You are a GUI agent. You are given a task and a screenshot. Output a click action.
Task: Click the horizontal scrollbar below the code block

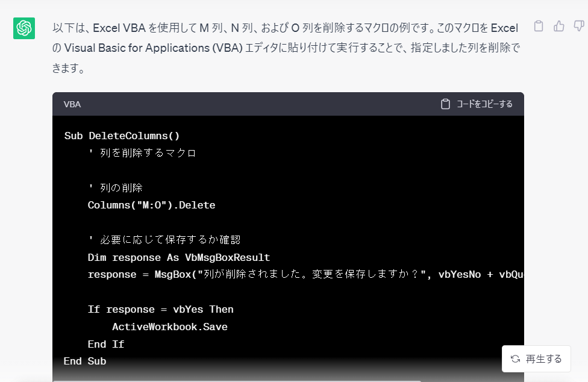point(237,381)
